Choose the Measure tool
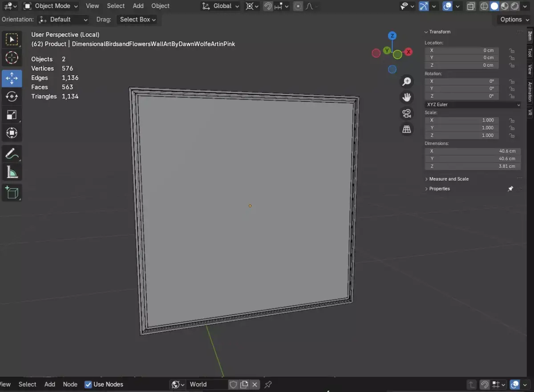The height and width of the screenshot is (392, 534). (12, 172)
